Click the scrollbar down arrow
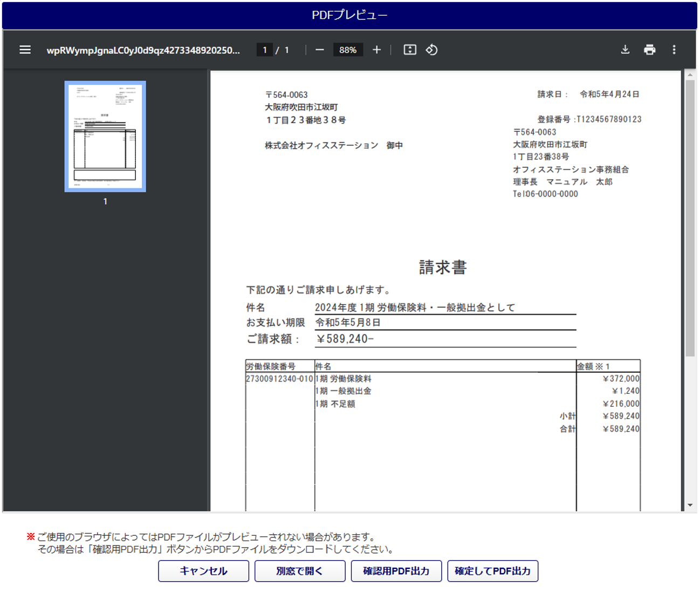Image resolution: width=700 pixels, height=607 pixels. [x=690, y=506]
